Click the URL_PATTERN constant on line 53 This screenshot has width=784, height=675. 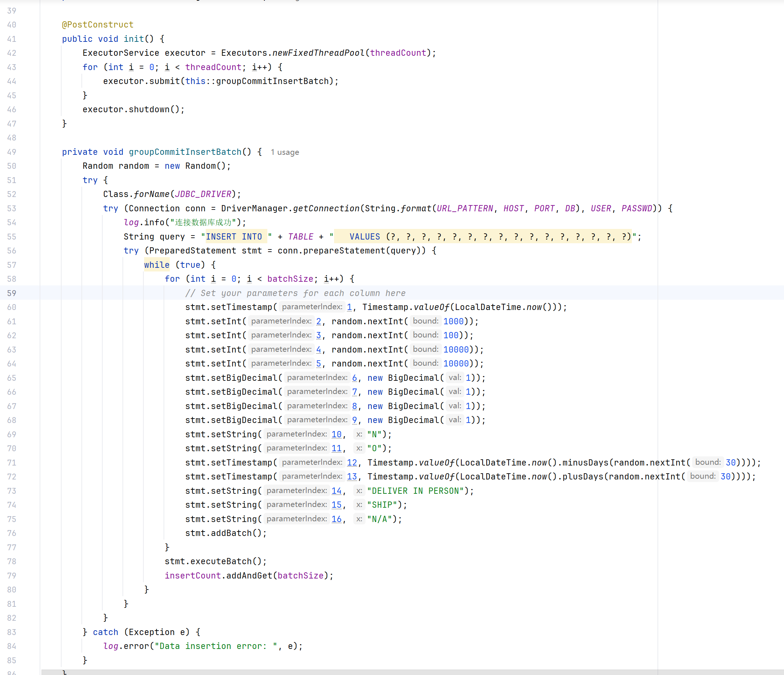click(465, 208)
